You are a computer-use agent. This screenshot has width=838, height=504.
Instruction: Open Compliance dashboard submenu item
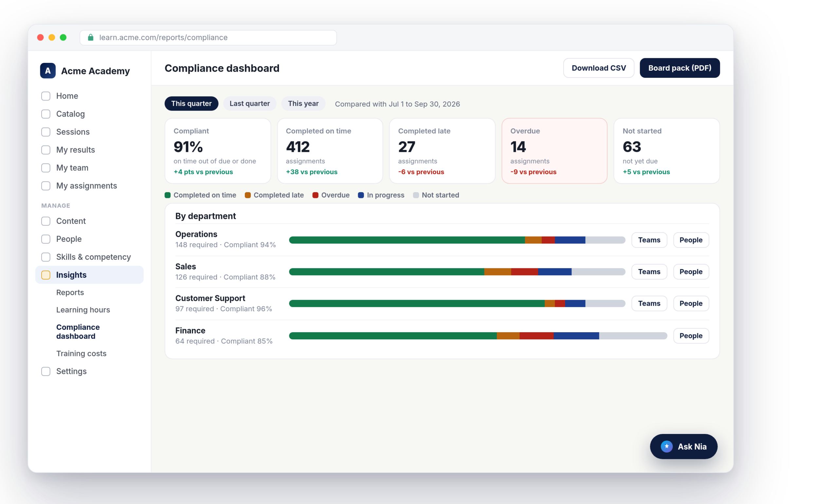[78, 332]
